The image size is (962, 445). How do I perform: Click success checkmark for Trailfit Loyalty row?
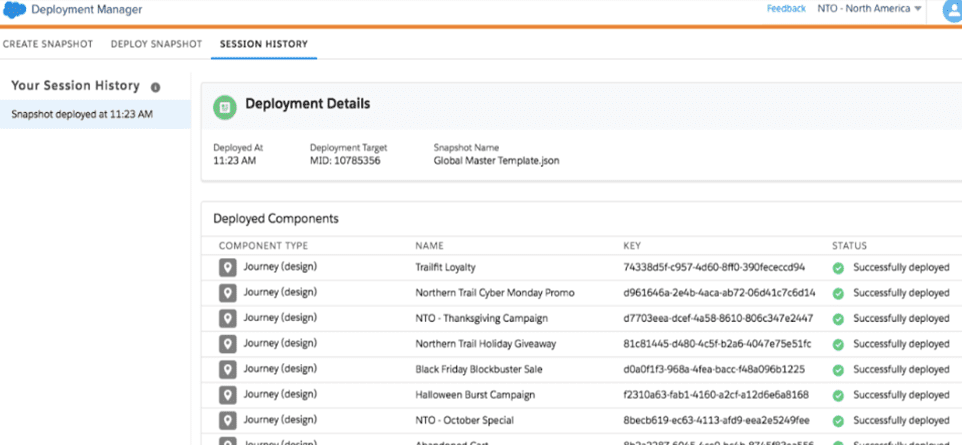[x=838, y=268]
